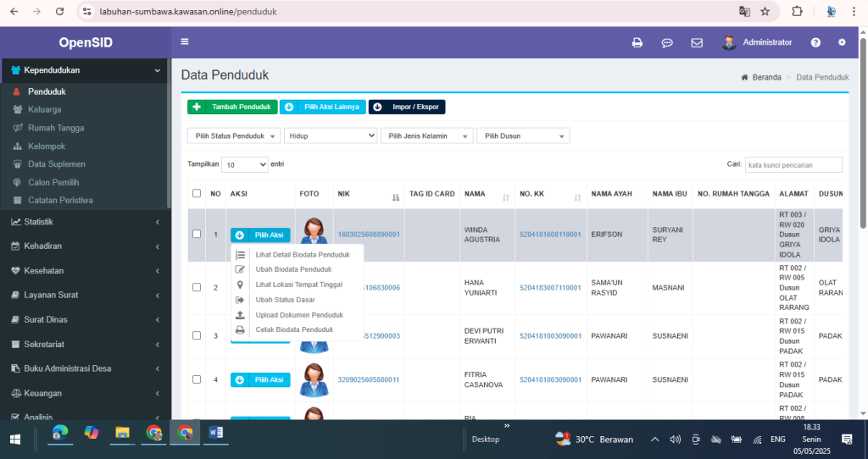Click the Windows Start button

pos(15,439)
